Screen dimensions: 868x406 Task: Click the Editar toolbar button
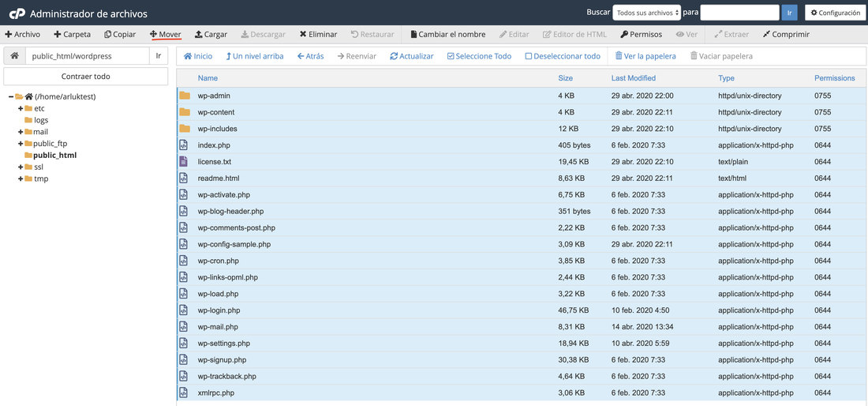point(514,34)
